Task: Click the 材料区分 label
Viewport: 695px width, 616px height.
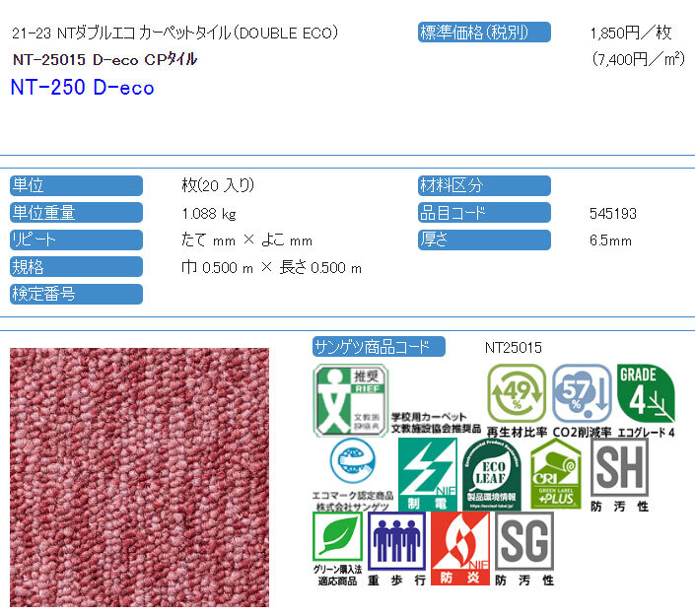Action: pos(484,185)
